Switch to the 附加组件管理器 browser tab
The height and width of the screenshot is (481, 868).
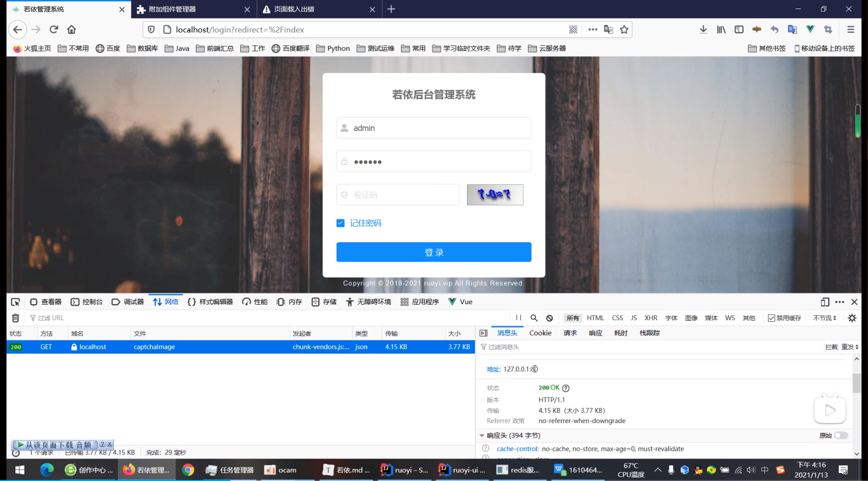pos(194,9)
